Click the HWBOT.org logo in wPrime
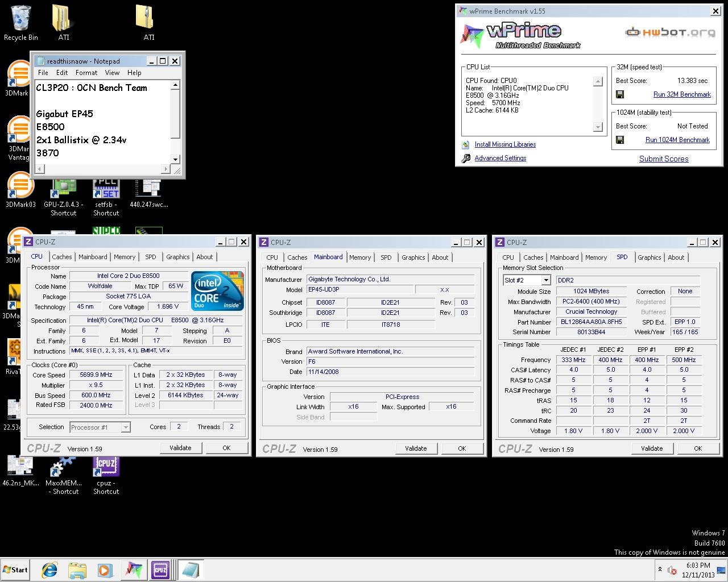Viewport: 728px width, 582px height. [x=670, y=32]
